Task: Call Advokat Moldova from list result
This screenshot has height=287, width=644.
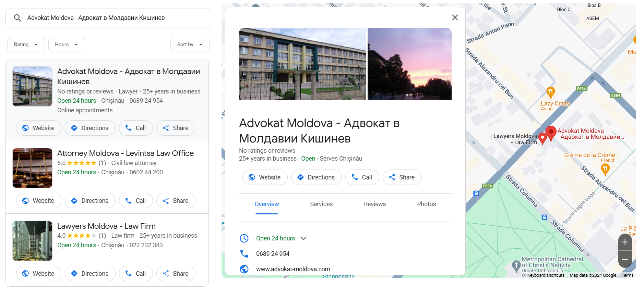Action: point(136,128)
